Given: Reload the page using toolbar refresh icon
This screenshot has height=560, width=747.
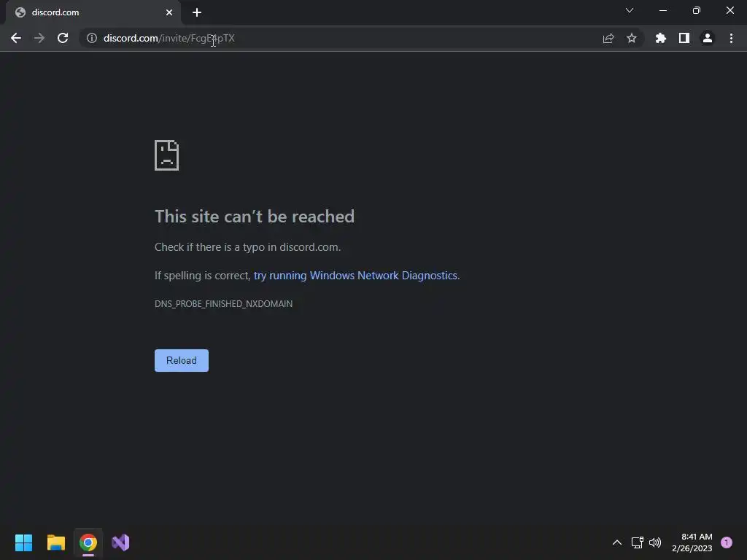Looking at the screenshot, I should click(63, 38).
